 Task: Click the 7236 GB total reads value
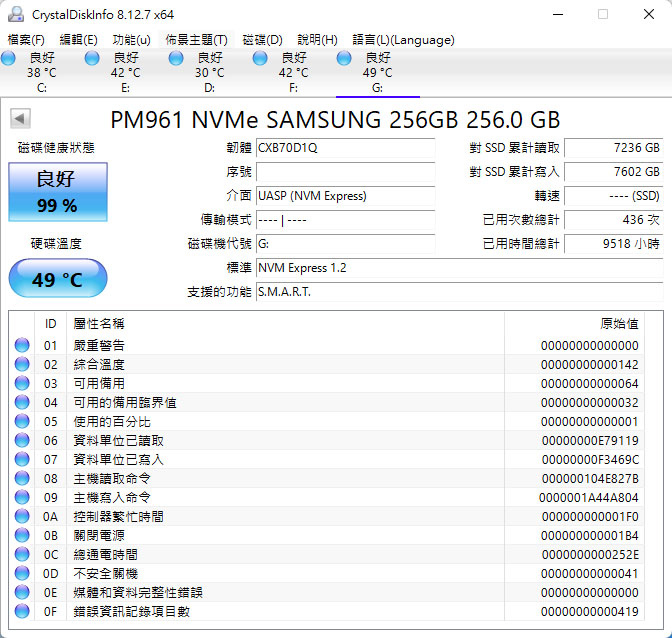pyautogui.click(x=613, y=148)
